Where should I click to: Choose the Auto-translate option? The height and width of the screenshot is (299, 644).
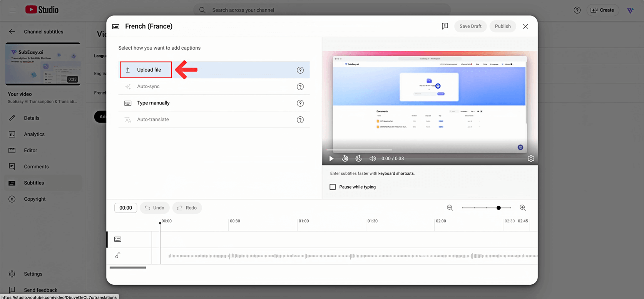[214, 119]
